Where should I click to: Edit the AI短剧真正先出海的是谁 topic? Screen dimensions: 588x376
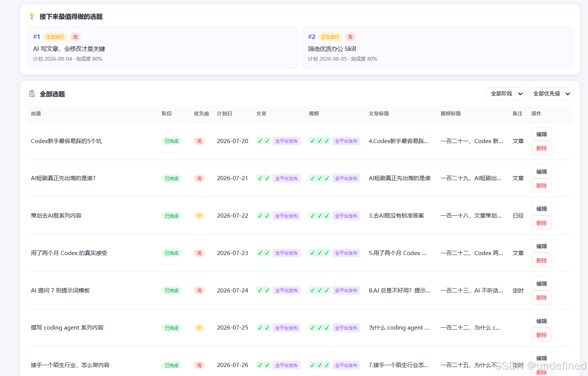(x=542, y=172)
